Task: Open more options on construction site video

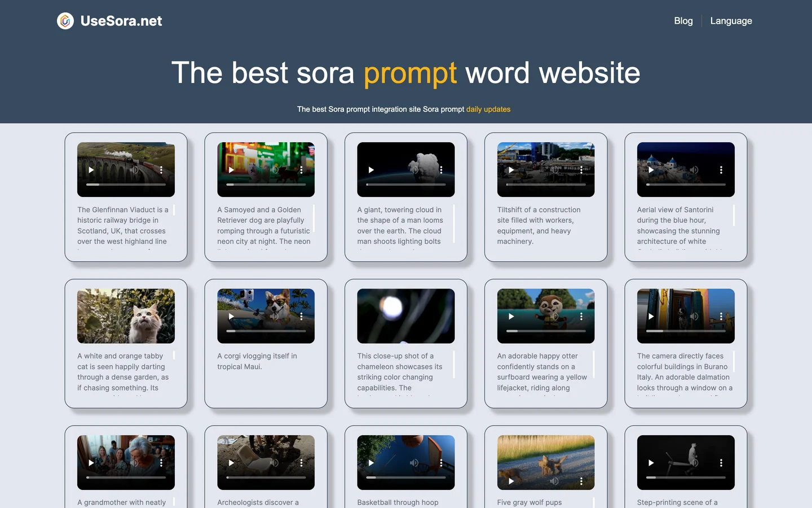Action: [581, 170]
